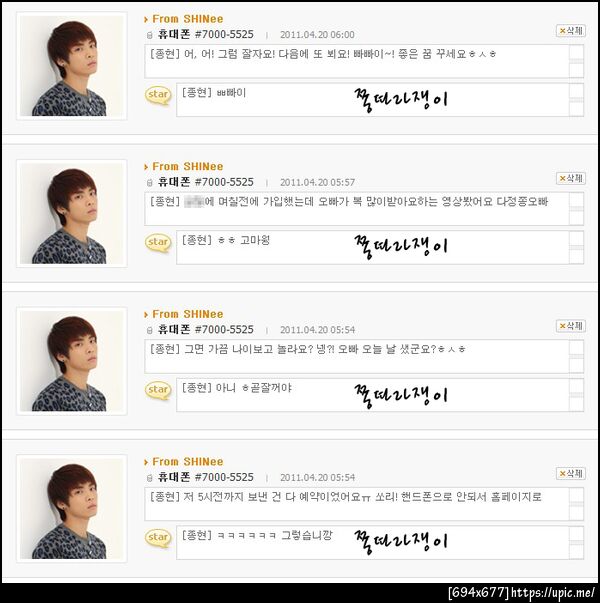
Task: Click profile photo next to the 날 샜군요 message
Action: 72,361
